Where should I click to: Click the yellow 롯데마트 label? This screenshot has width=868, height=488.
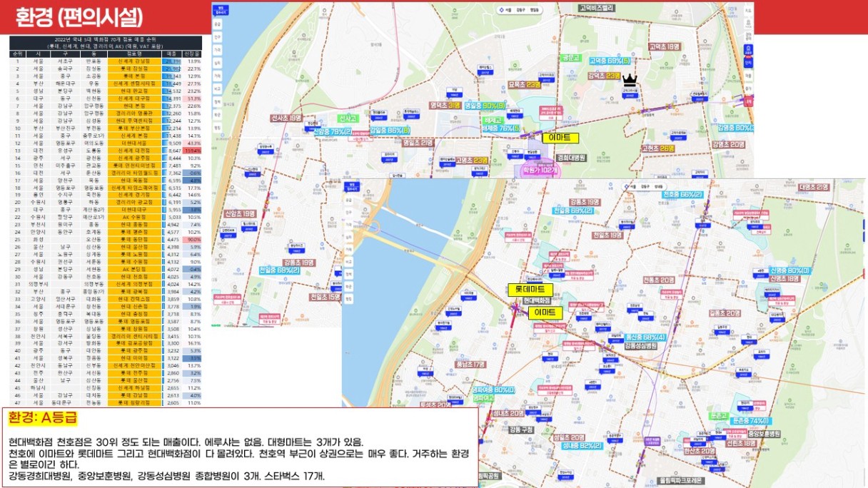click(530, 290)
